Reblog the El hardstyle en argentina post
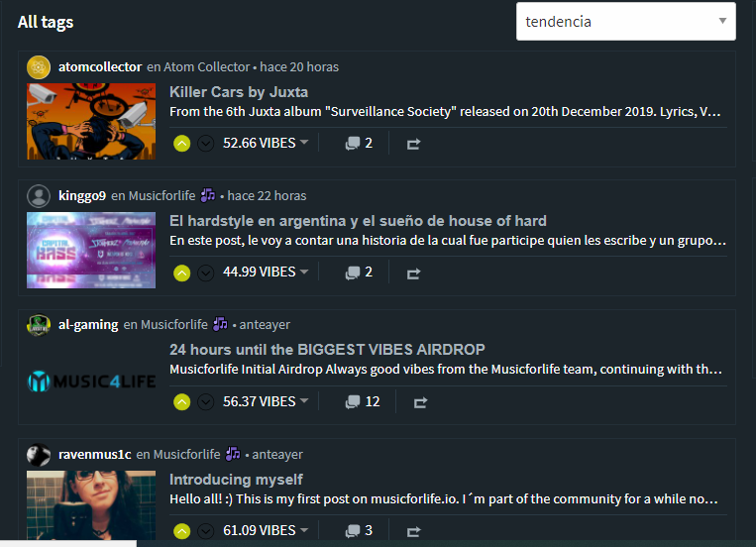This screenshot has width=756, height=547. tap(413, 273)
